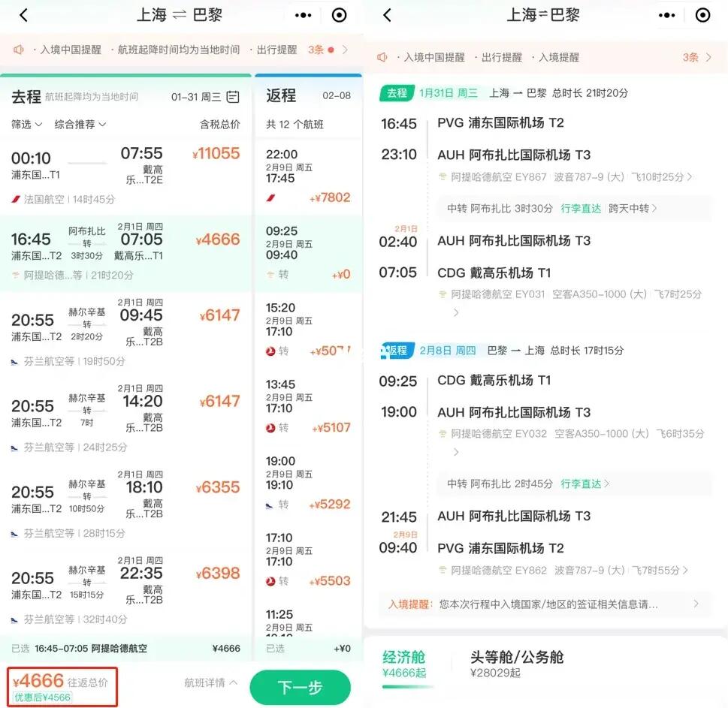Tap 入境中国提醒 notice on left banner
This screenshot has width=728, height=708.
71,50
